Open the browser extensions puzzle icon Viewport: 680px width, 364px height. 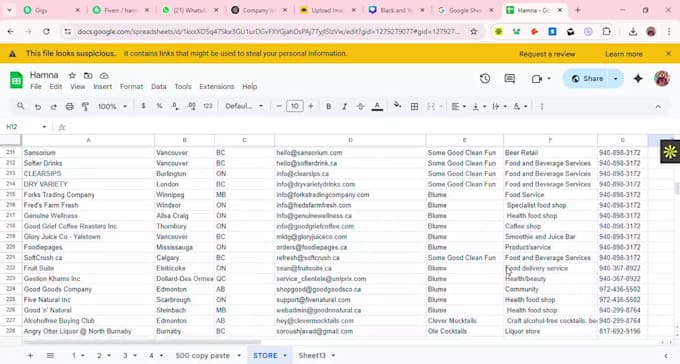tap(606, 31)
